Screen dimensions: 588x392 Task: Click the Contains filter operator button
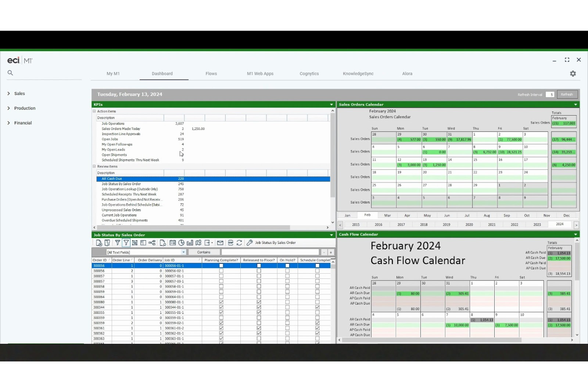[204, 252]
